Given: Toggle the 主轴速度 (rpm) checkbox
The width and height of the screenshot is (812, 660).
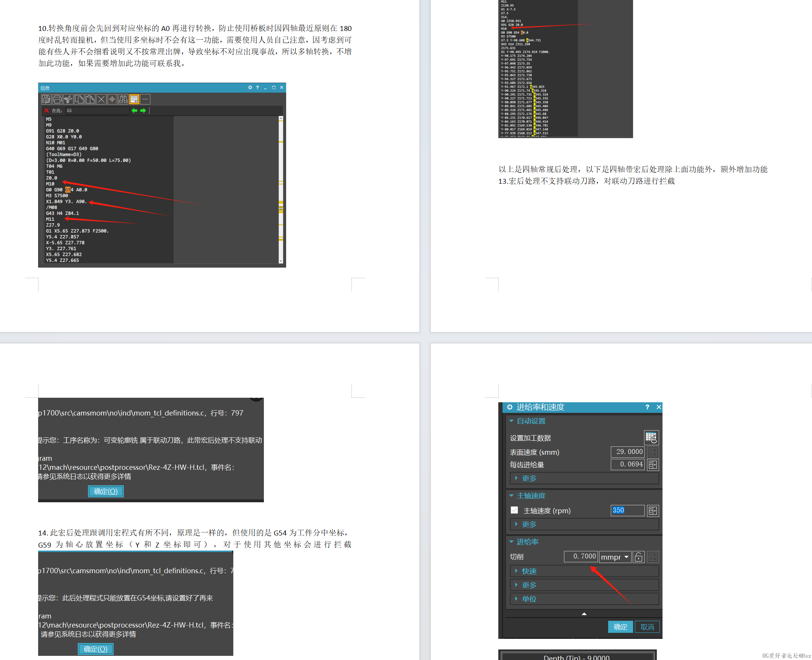Looking at the screenshot, I should (x=514, y=510).
